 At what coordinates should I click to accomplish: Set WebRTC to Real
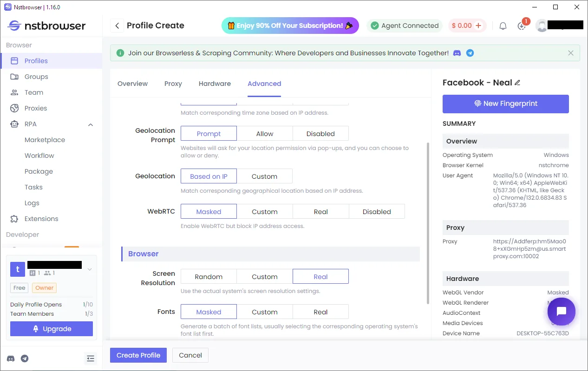[x=320, y=212]
